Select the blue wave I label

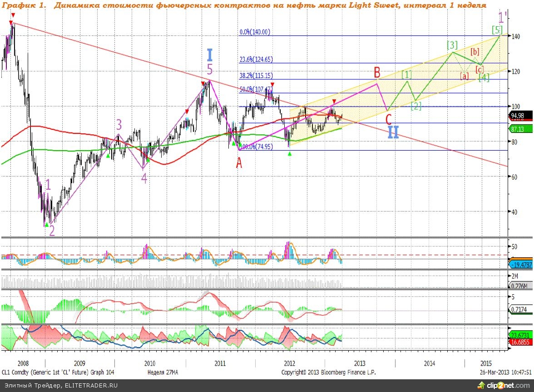pyautogui.click(x=209, y=55)
